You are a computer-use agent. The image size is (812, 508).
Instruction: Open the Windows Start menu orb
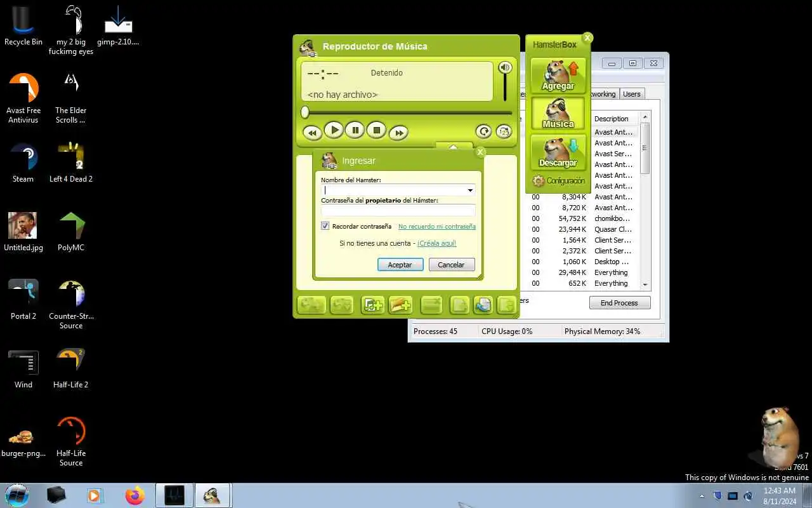coord(16,495)
